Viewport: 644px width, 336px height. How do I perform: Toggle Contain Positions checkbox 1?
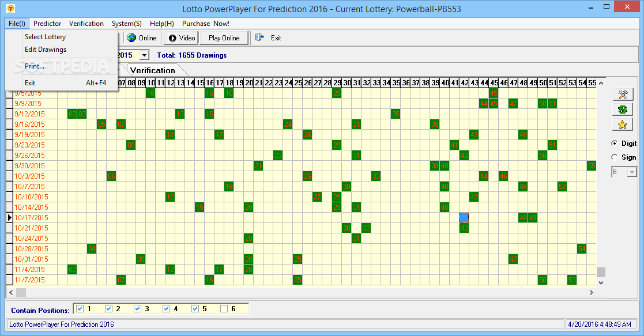(80, 308)
